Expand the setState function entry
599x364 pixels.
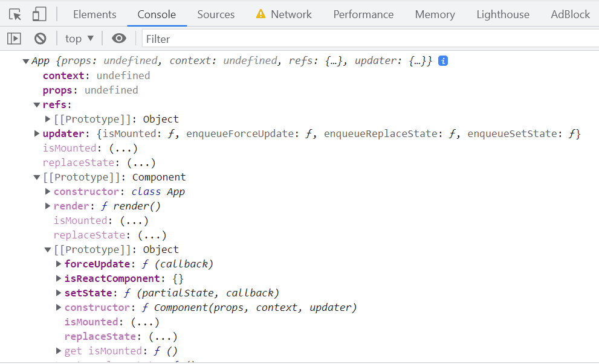(x=59, y=293)
